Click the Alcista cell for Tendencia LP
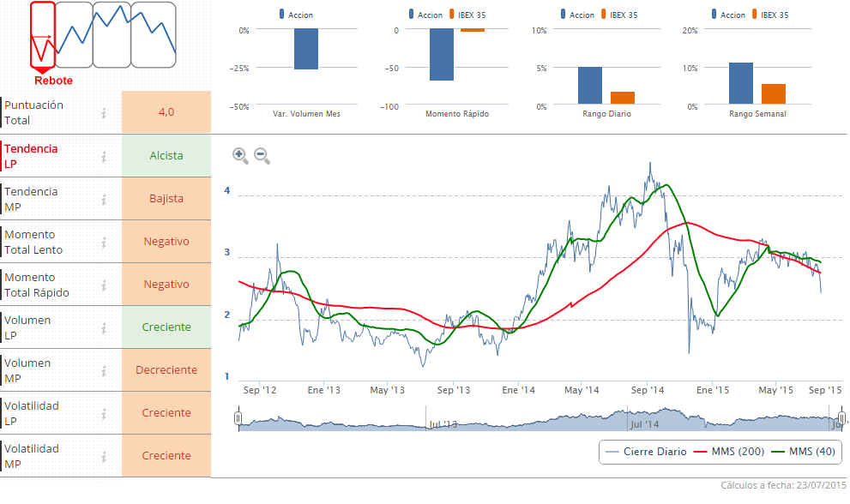The height and width of the screenshot is (504, 850). pos(165,155)
